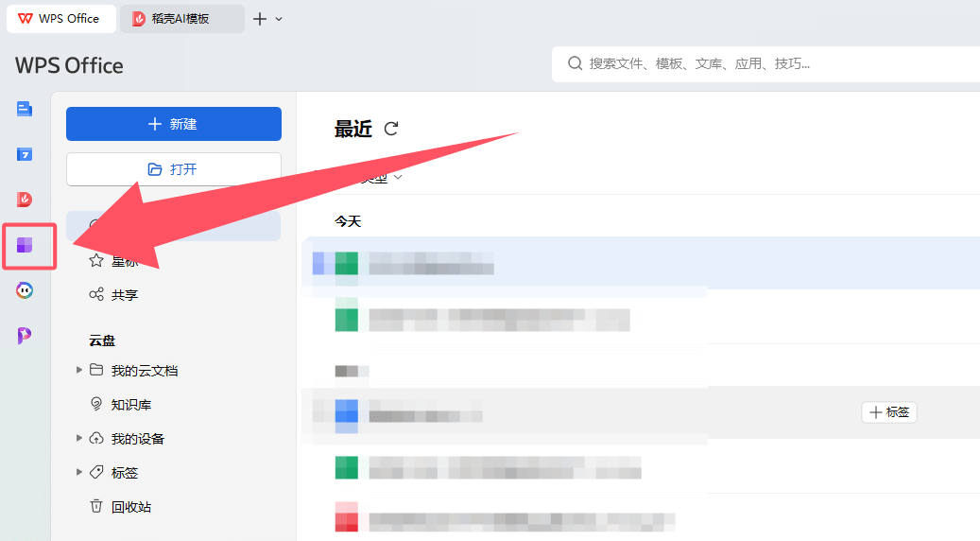980x541 pixels.
Task: Click the star icon beside 星标
Action: point(96,260)
